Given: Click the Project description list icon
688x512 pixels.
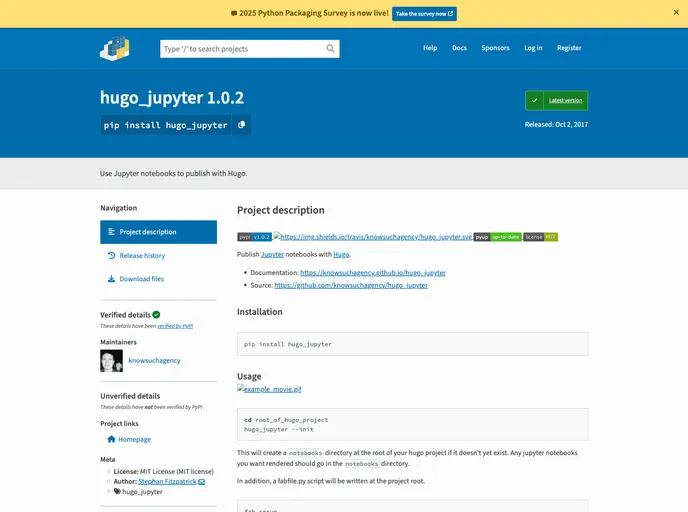Looking at the screenshot, I should tap(111, 232).
